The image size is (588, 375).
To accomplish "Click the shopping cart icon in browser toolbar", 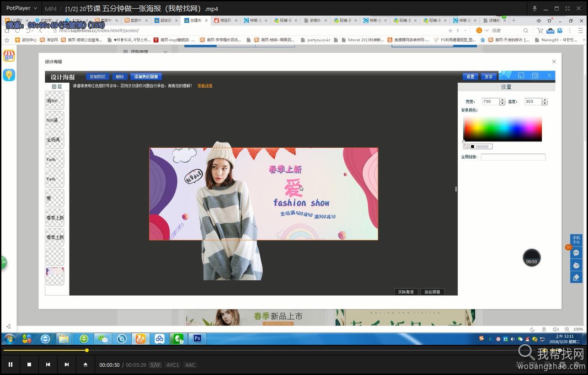I will click(x=540, y=31).
